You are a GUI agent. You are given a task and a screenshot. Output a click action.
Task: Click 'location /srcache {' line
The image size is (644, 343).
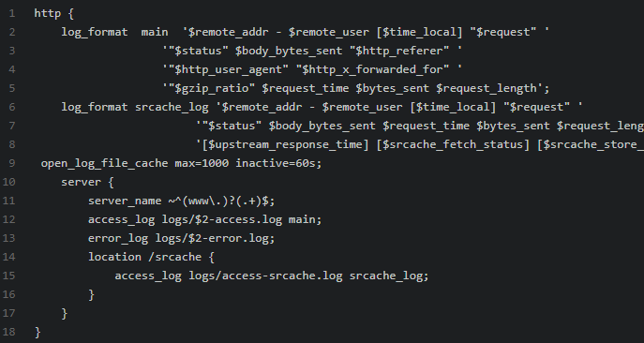[x=151, y=257]
